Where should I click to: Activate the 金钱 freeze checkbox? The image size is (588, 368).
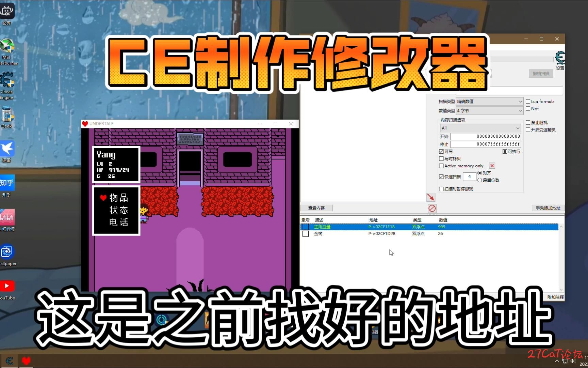pos(306,234)
